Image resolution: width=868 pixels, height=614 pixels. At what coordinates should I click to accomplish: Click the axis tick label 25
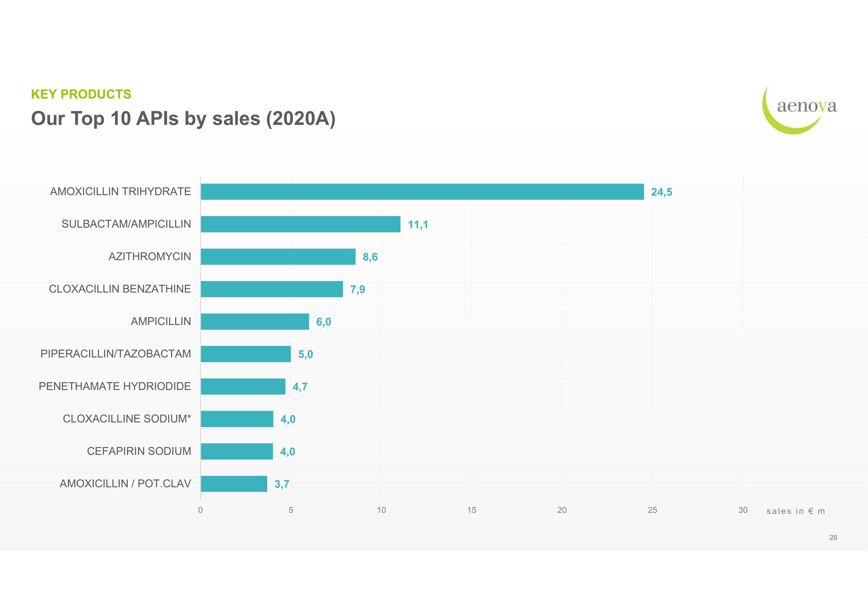click(652, 510)
